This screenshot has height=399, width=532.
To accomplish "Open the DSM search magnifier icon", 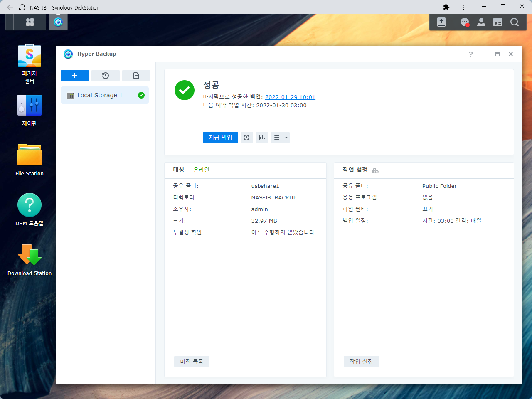I will coord(515,22).
